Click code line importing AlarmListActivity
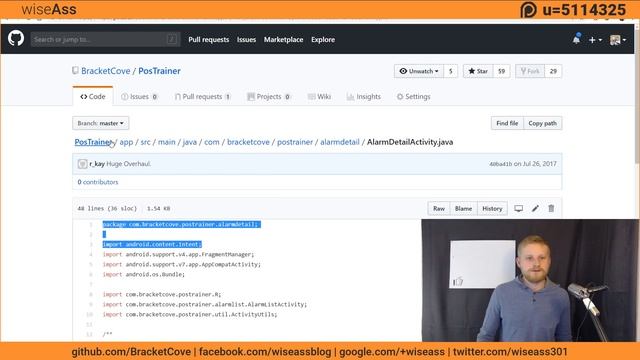This screenshot has height=360, width=640. pos(204,304)
